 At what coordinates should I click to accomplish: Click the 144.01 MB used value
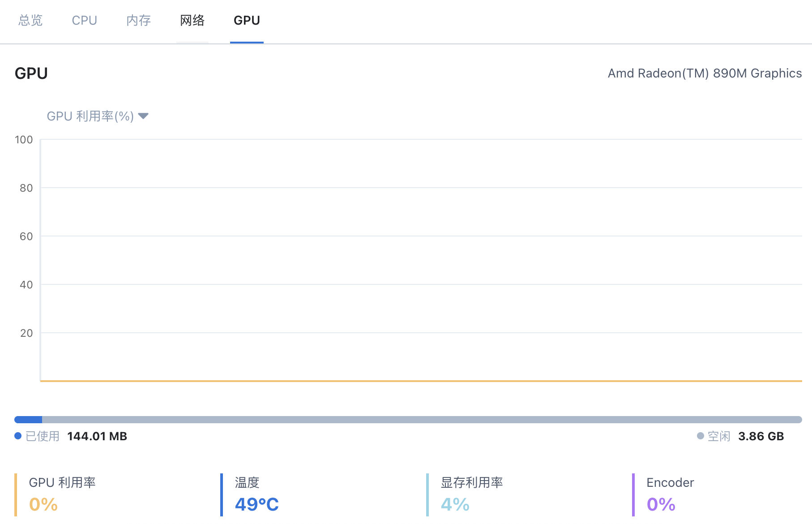[97, 436]
